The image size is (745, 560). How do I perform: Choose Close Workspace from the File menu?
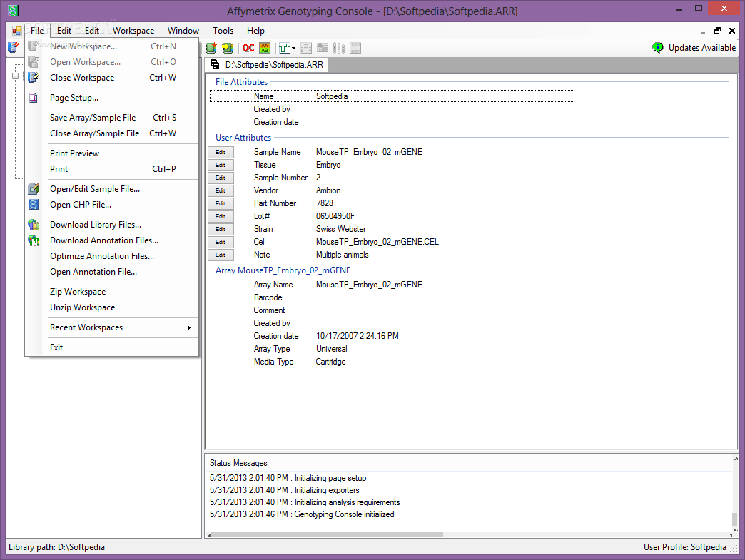tap(112, 78)
